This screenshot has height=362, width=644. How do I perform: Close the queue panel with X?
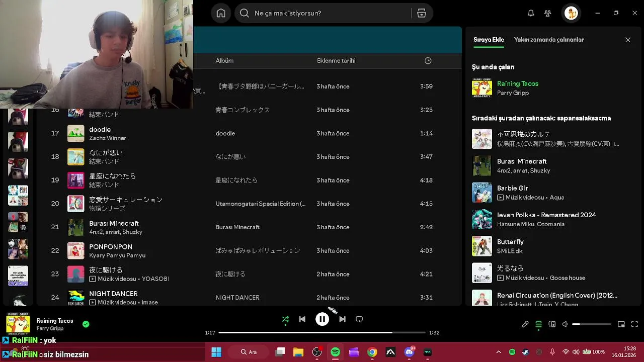coord(628,40)
